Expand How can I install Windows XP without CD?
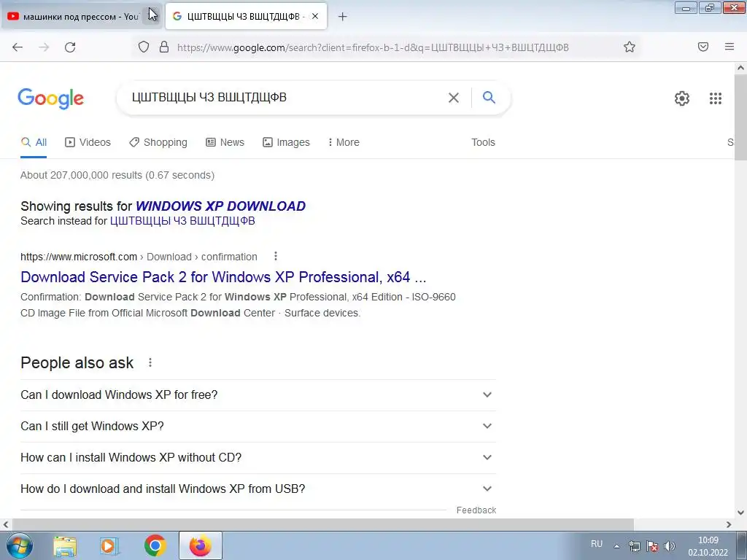 pos(258,458)
